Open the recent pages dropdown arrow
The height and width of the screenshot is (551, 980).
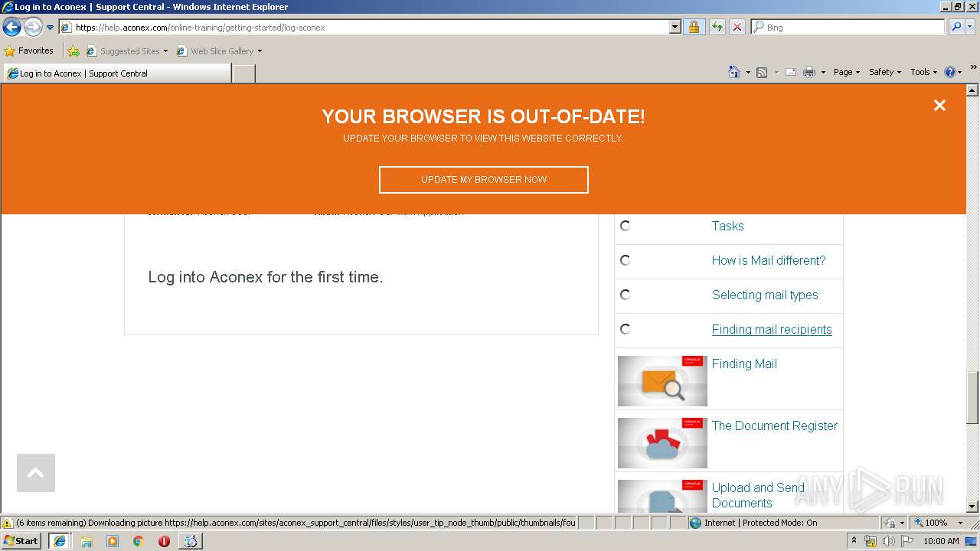pyautogui.click(x=50, y=28)
